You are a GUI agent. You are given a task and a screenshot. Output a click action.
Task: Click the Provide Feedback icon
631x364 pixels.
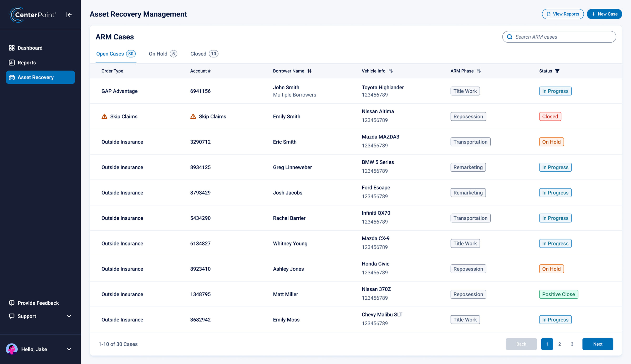(12, 303)
